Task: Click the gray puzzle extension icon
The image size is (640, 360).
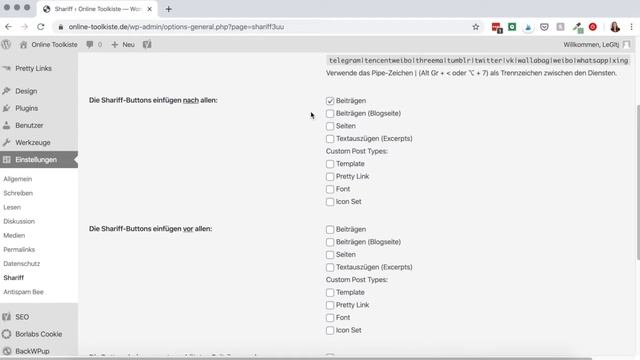Action: tap(560, 27)
